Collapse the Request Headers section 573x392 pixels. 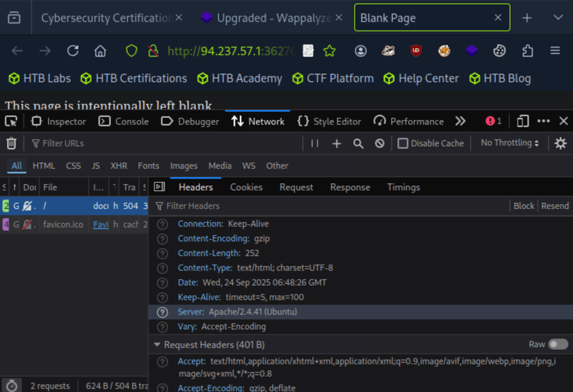pyautogui.click(x=158, y=345)
